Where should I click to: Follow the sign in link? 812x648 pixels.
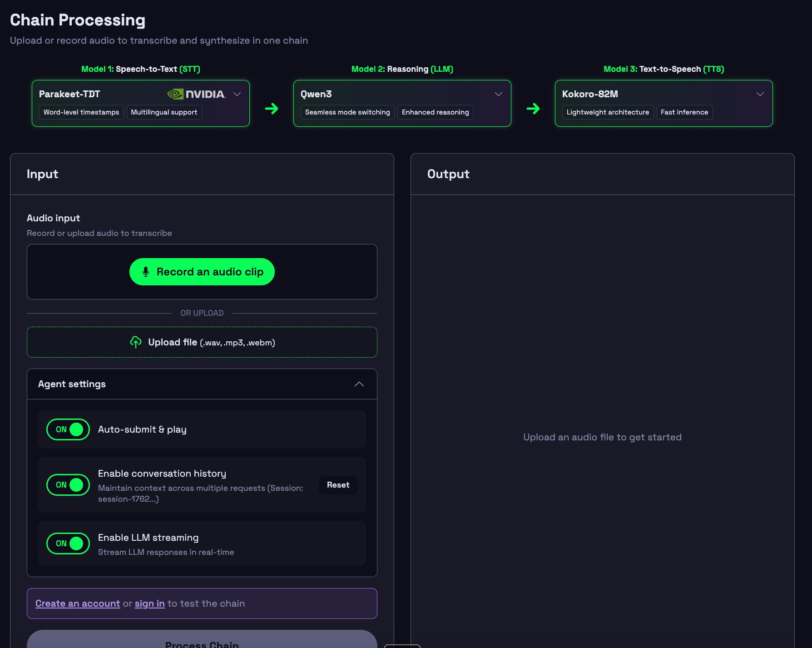[149, 603]
